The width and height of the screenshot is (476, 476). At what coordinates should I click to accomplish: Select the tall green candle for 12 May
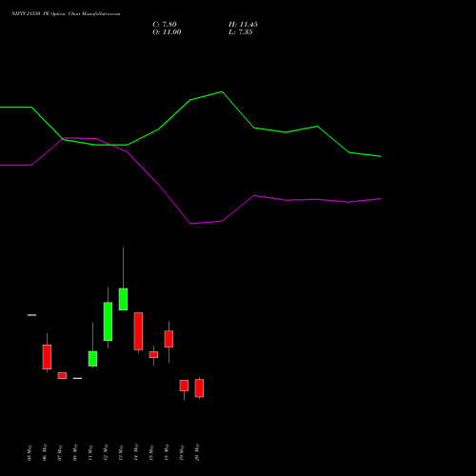(x=108, y=321)
